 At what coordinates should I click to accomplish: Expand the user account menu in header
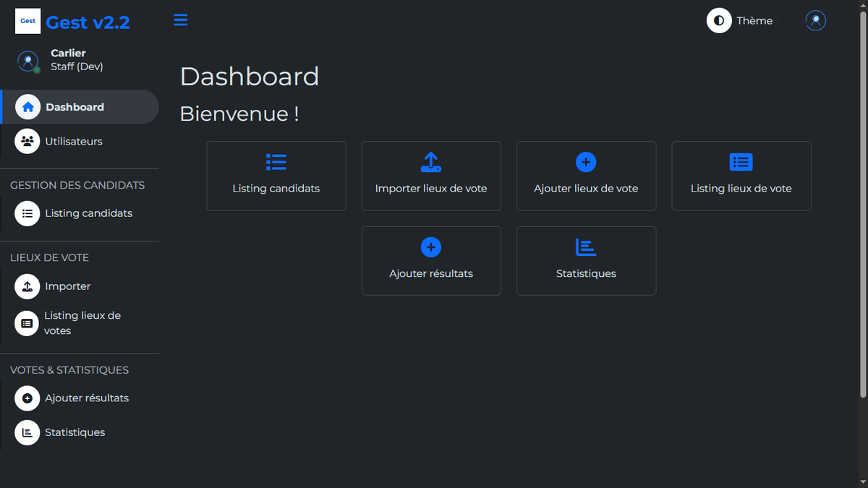(x=823, y=21)
